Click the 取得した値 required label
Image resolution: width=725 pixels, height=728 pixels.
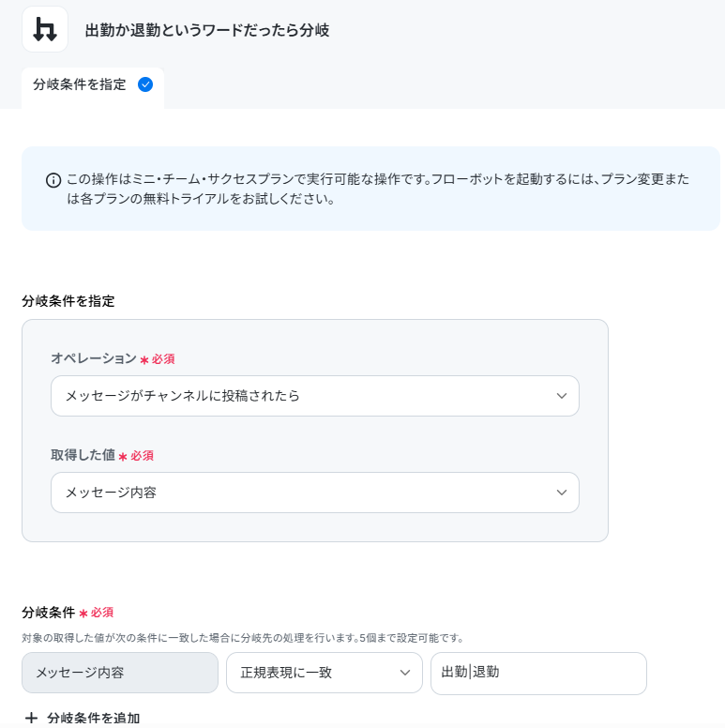coord(102,455)
